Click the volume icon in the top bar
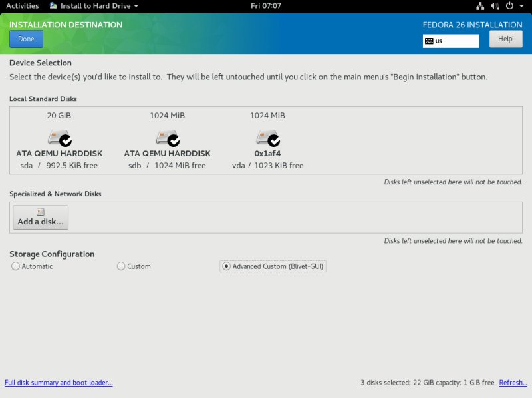The image size is (532, 398). tap(493, 5)
